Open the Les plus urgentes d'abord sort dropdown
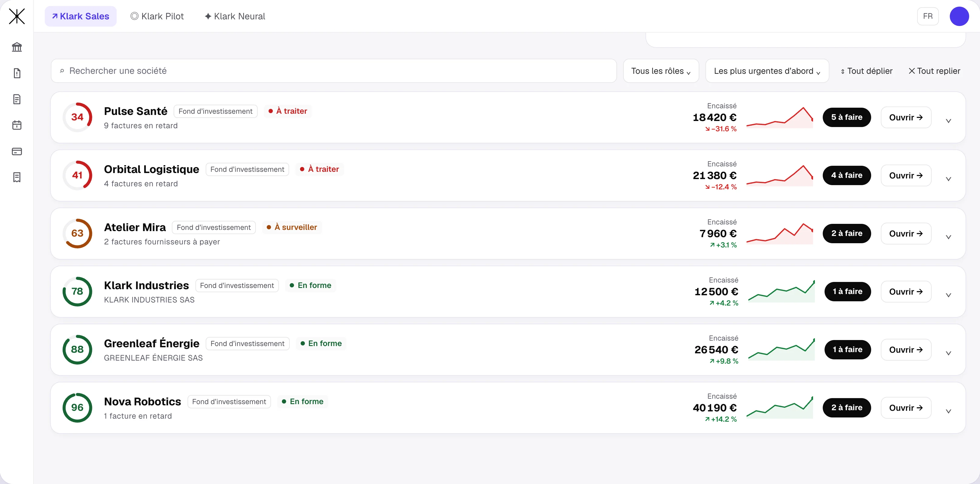The height and width of the screenshot is (484, 980). [767, 71]
